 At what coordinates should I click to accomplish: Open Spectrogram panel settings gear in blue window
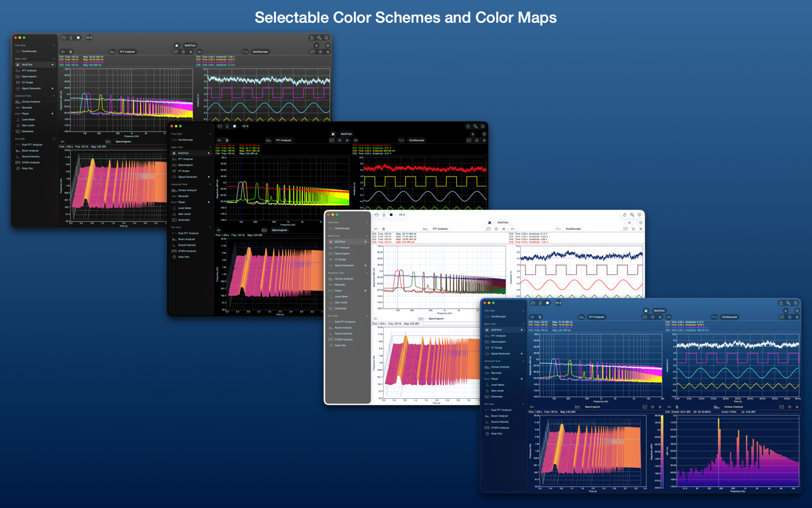tap(653, 407)
